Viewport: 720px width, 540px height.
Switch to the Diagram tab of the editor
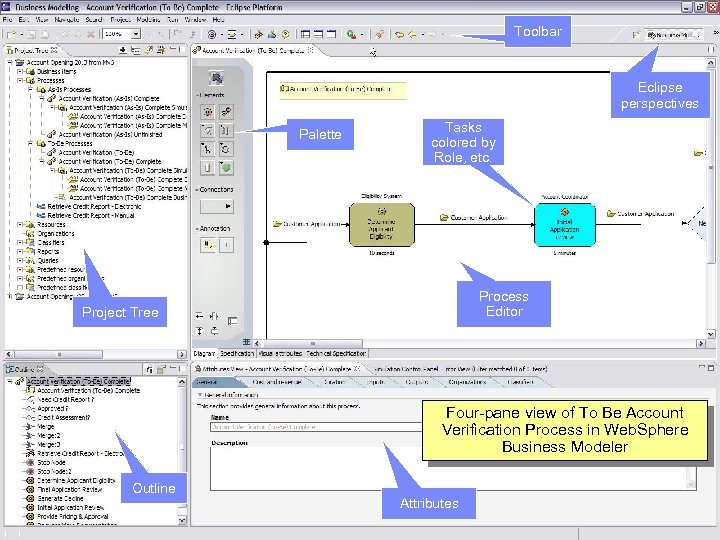coord(204,354)
